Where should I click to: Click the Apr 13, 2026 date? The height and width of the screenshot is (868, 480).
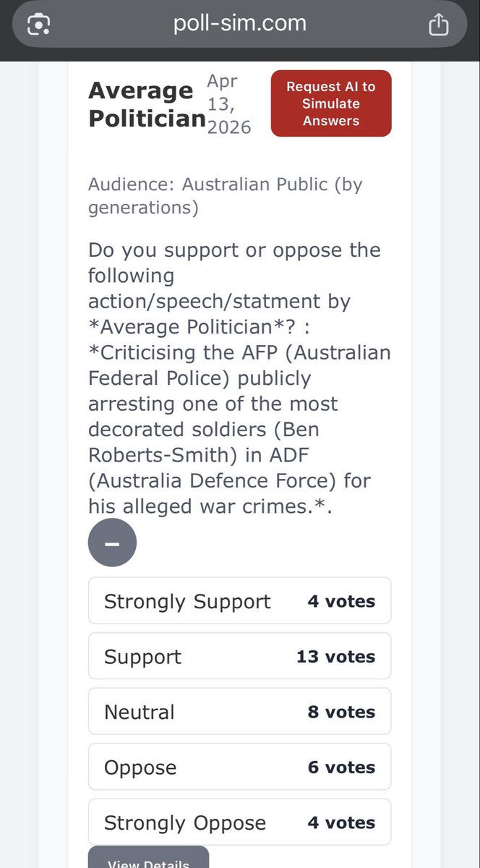coord(229,103)
